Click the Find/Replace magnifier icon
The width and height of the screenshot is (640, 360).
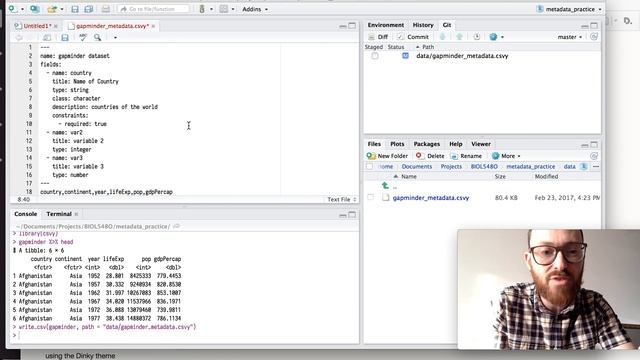pyautogui.click(x=98, y=38)
